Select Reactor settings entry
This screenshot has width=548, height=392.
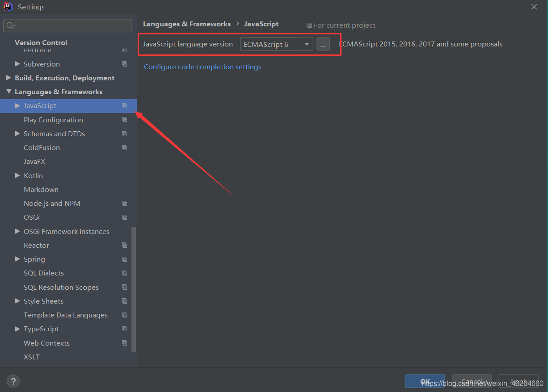[36, 245]
